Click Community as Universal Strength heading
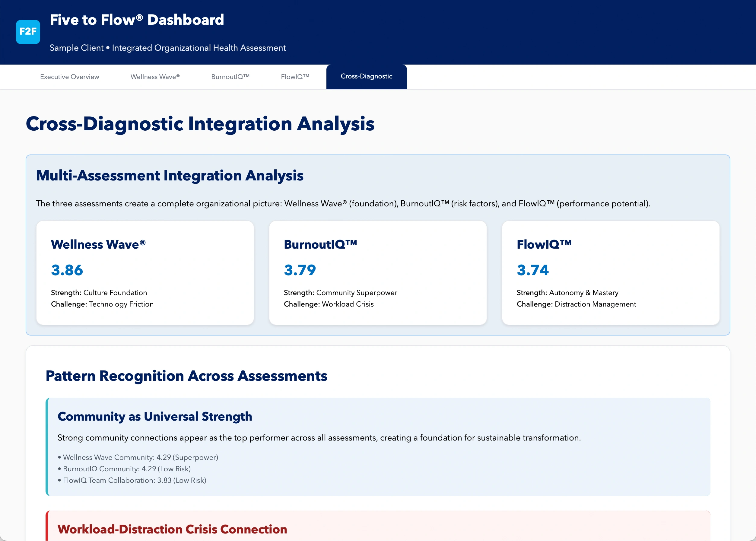Image resolution: width=756 pixels, height=541 pixels. tap(155, 416)
